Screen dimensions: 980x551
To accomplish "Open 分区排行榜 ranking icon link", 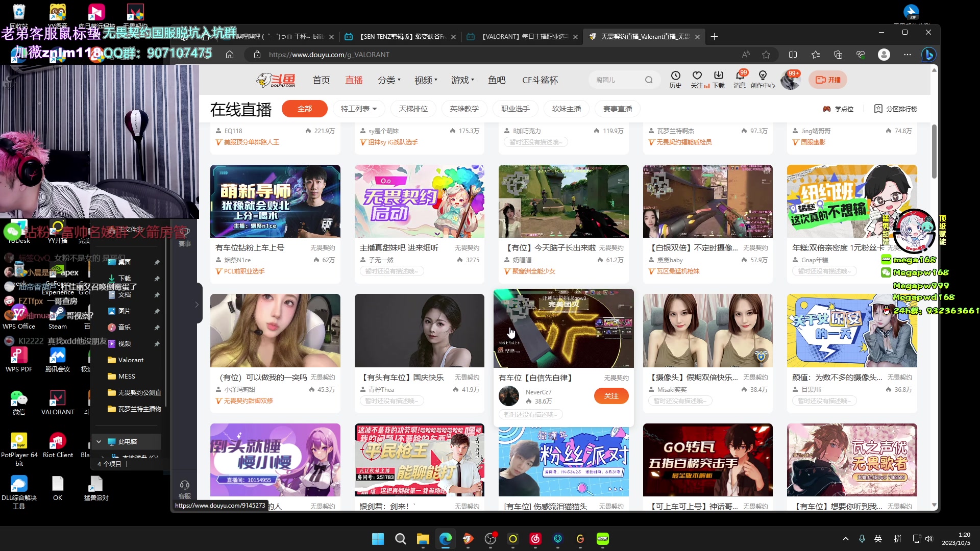I will [896, 109].
